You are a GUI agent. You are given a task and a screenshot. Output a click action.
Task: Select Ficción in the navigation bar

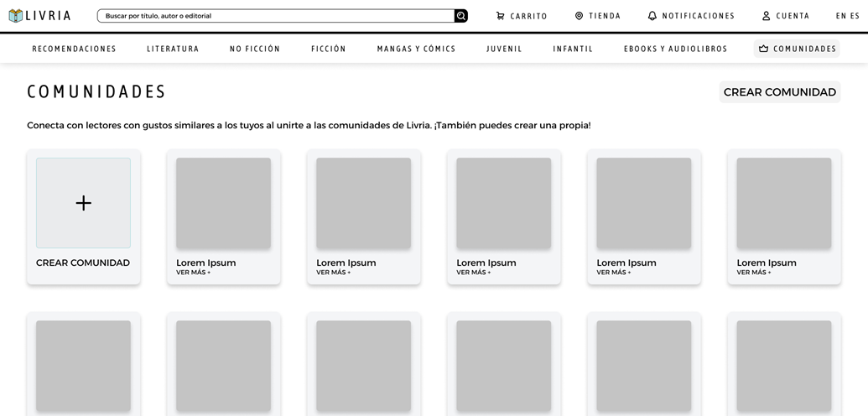(328, 49)
